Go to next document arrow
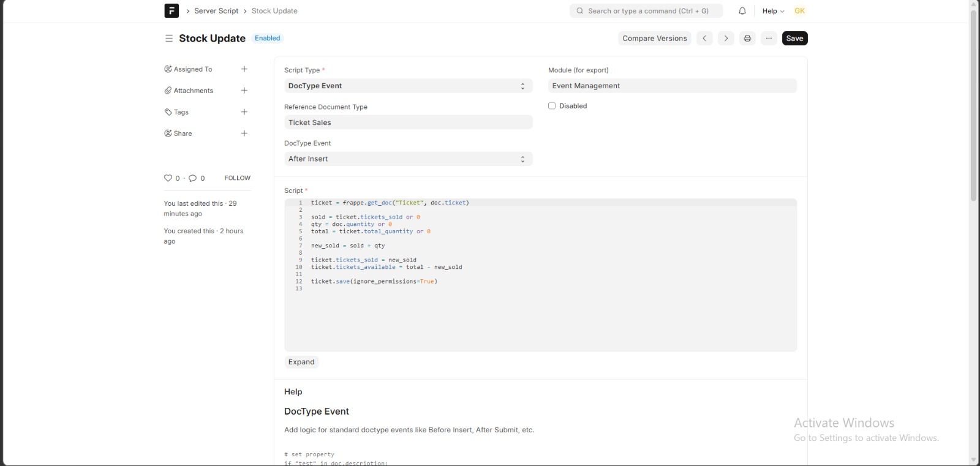 (x=726, y=38)
